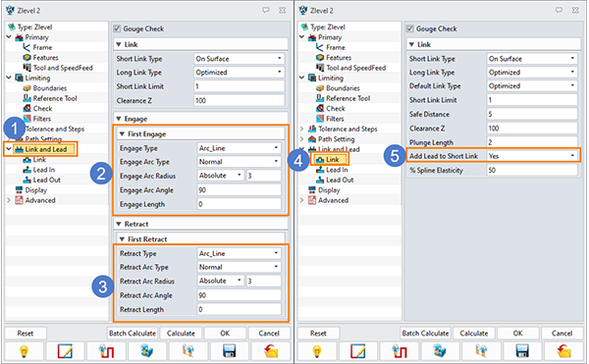
Task: Click % Spline Elasticity input field
Action: [x=532, y=170]
